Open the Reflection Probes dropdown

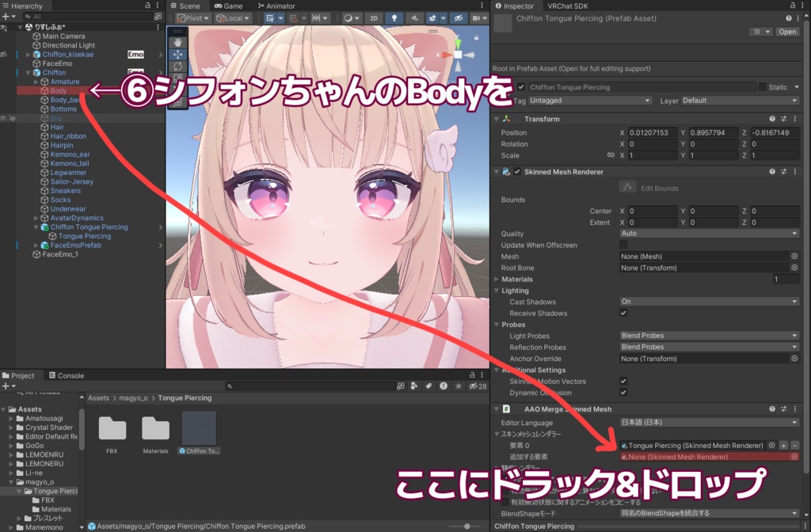click(x=709, y=347)
